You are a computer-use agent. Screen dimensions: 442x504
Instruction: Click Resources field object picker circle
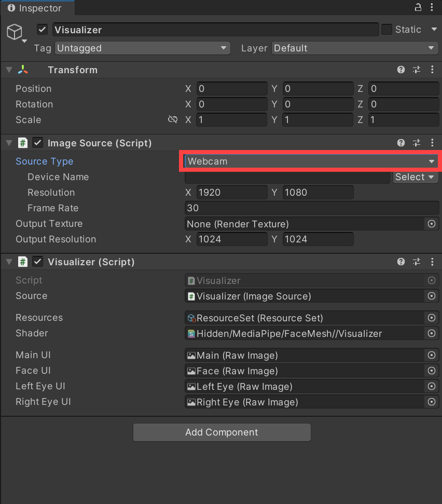432,318
